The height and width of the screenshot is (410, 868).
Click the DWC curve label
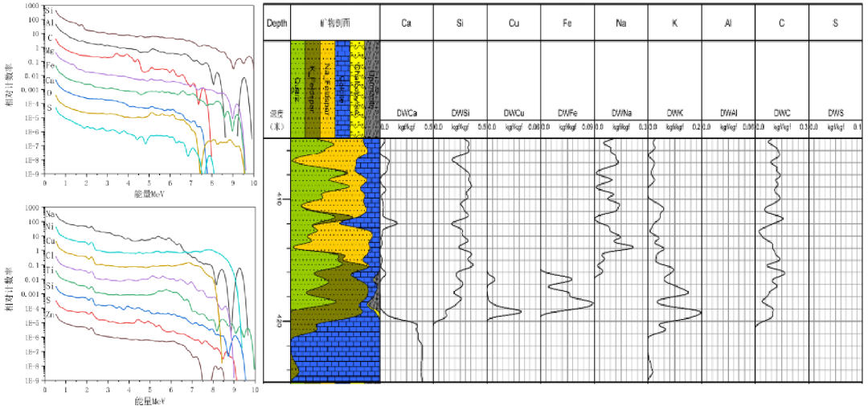coord(782,113)
